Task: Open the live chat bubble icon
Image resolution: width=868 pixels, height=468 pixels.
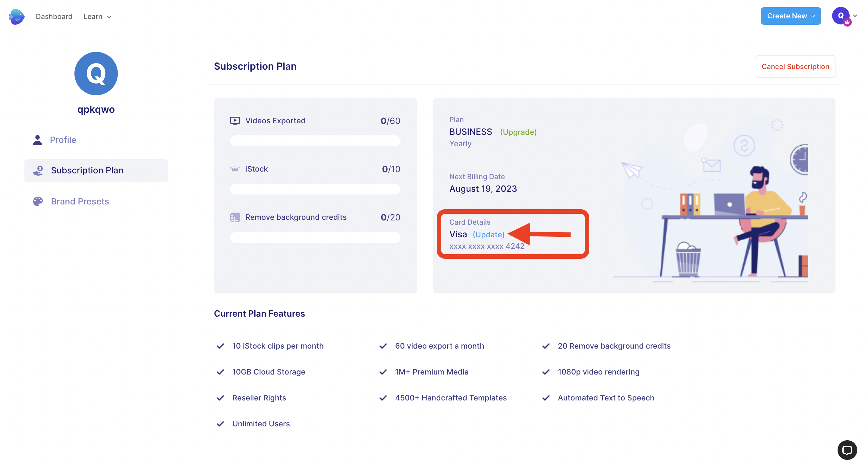Action: (x=847, y=450)
